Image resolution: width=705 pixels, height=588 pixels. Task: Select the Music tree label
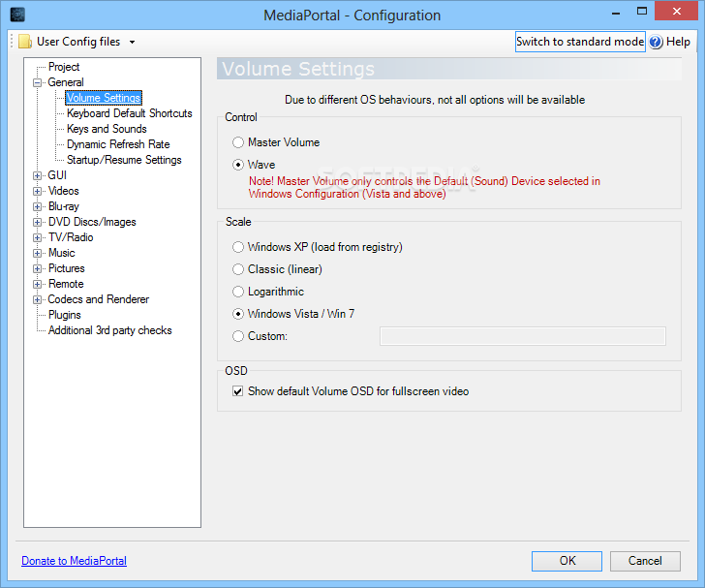coord(62,253)
